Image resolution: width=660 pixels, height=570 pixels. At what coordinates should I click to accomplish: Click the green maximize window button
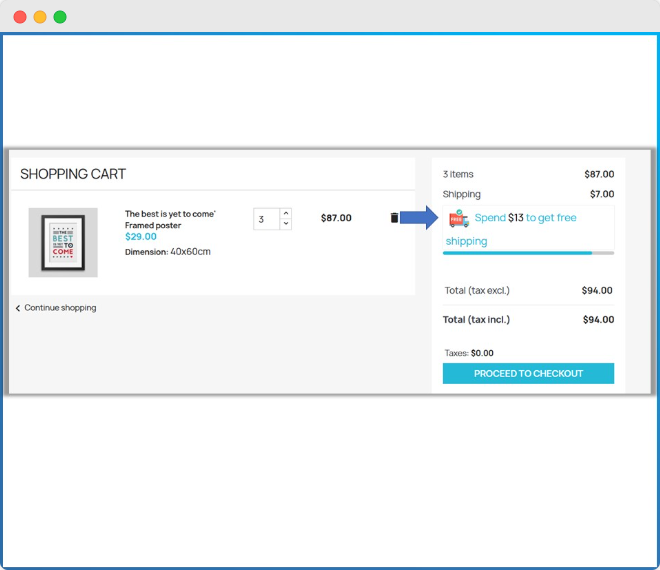[60, 17]
